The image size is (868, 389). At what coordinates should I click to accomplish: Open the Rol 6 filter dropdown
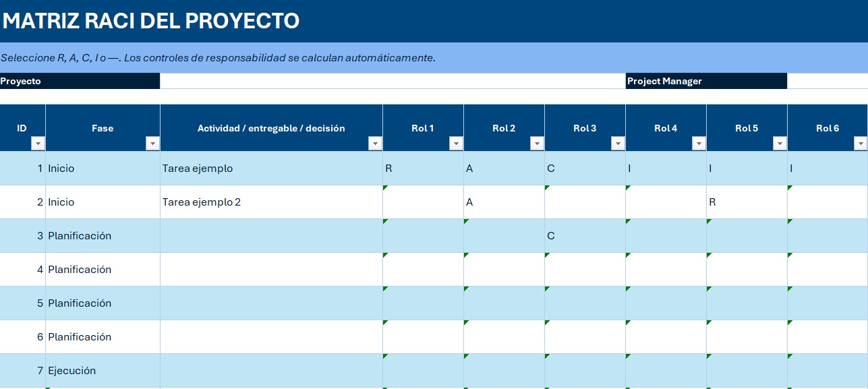click(860, 144)
